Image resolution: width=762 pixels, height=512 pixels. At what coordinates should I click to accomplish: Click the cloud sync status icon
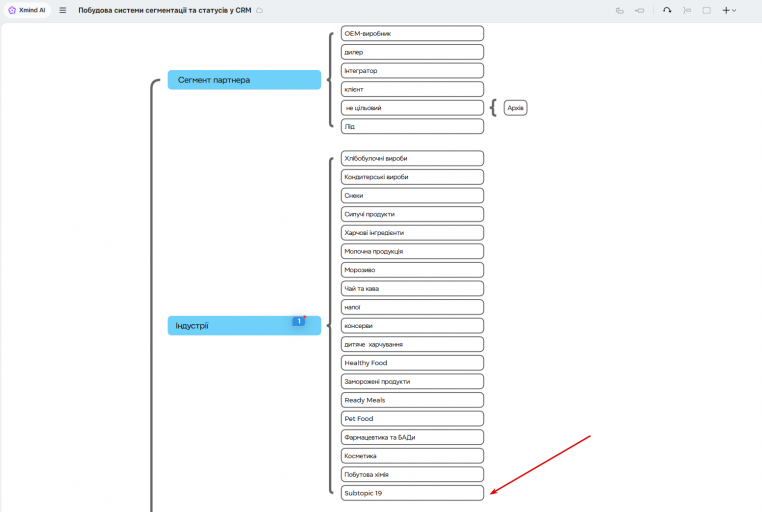click(260, 10)
